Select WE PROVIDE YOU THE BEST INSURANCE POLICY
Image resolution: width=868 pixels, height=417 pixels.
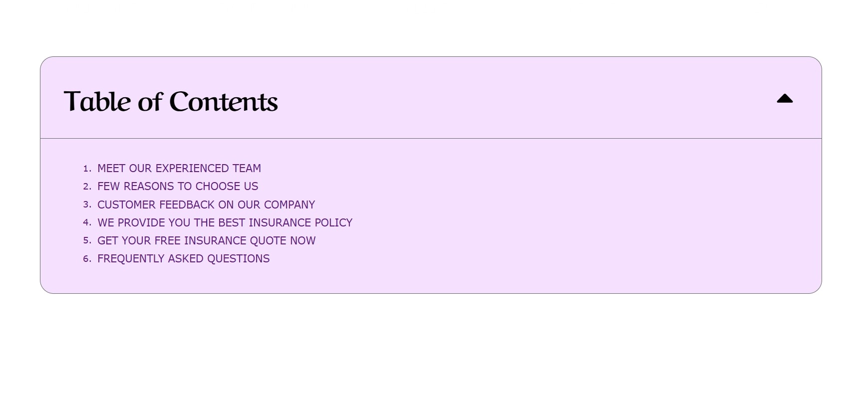point(225,222)
